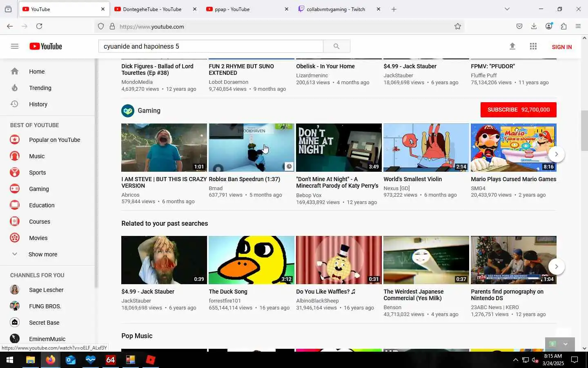Click the Gaming controller sidebar icon
The width and height of the screenshot is (588, 368).
(15, 189)
